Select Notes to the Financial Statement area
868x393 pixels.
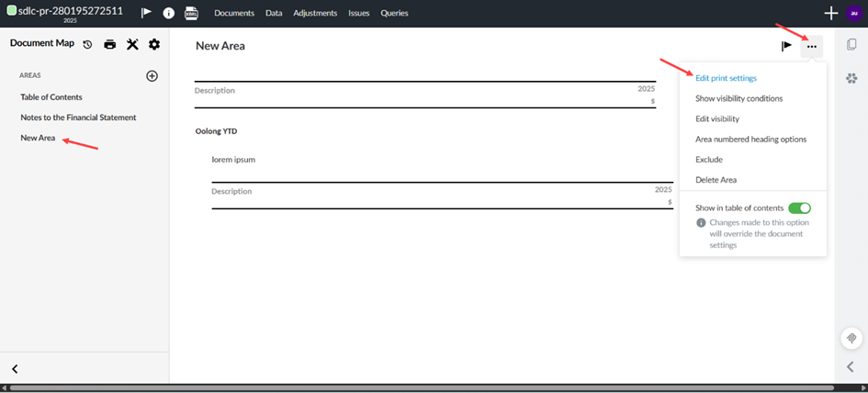pyautogui.click(x=78, y=118)
